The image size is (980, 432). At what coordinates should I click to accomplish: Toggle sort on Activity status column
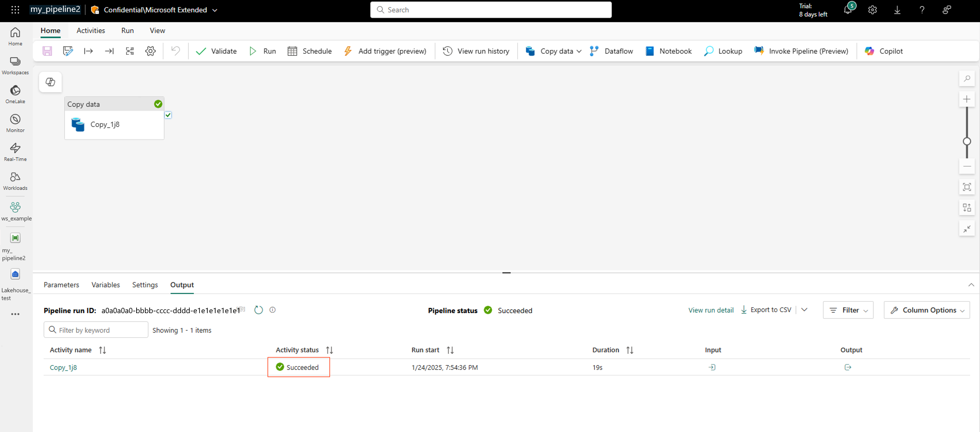click(329, 350)
